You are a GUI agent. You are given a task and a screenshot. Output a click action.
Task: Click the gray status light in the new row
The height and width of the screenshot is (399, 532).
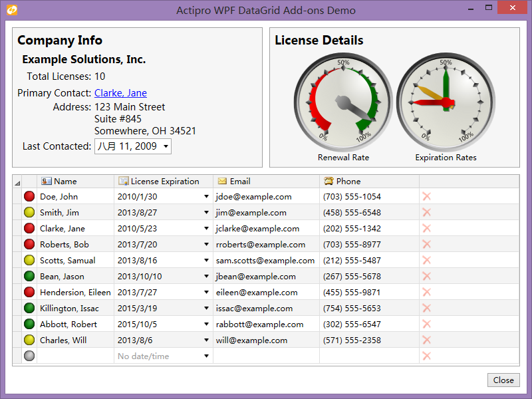(x=29, y=356)
